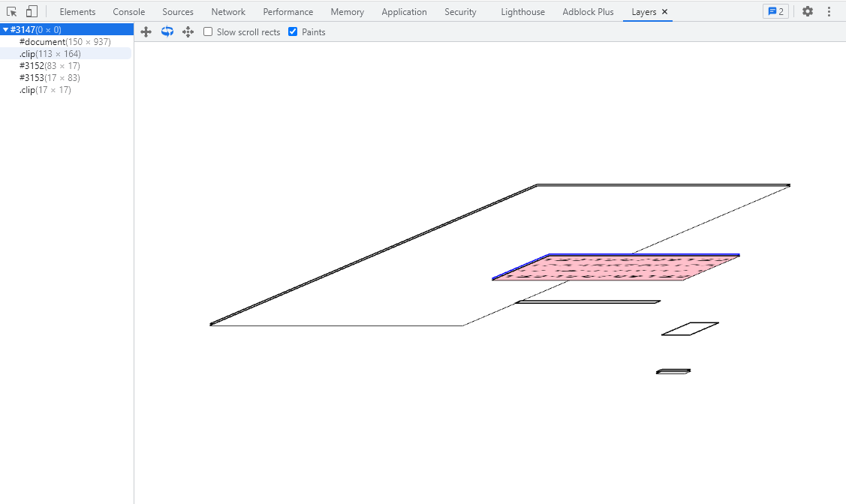Select the Rotate mode tool
Screen dimensions: 846x504
tap(167, 31)
